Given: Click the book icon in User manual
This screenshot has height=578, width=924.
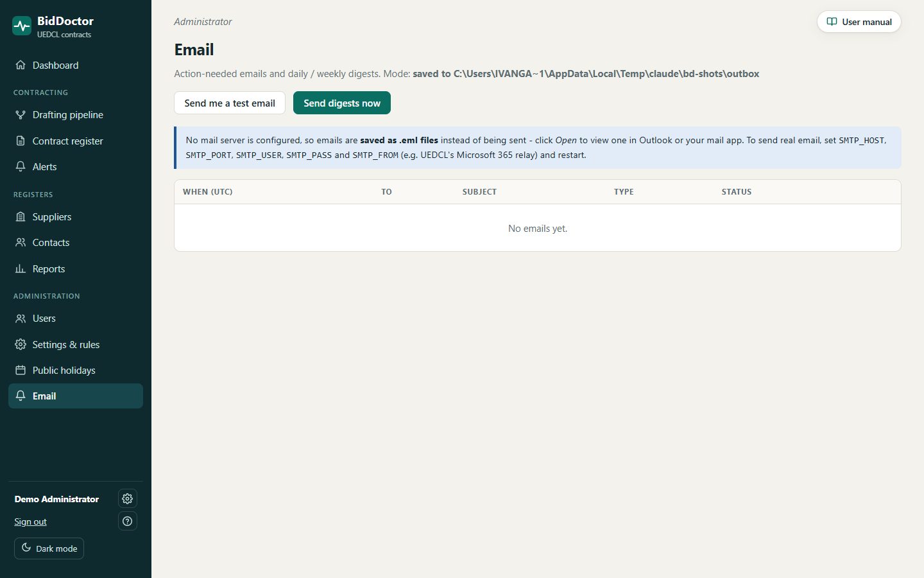Looking at the screenshot, I should [x=832, y=22].
